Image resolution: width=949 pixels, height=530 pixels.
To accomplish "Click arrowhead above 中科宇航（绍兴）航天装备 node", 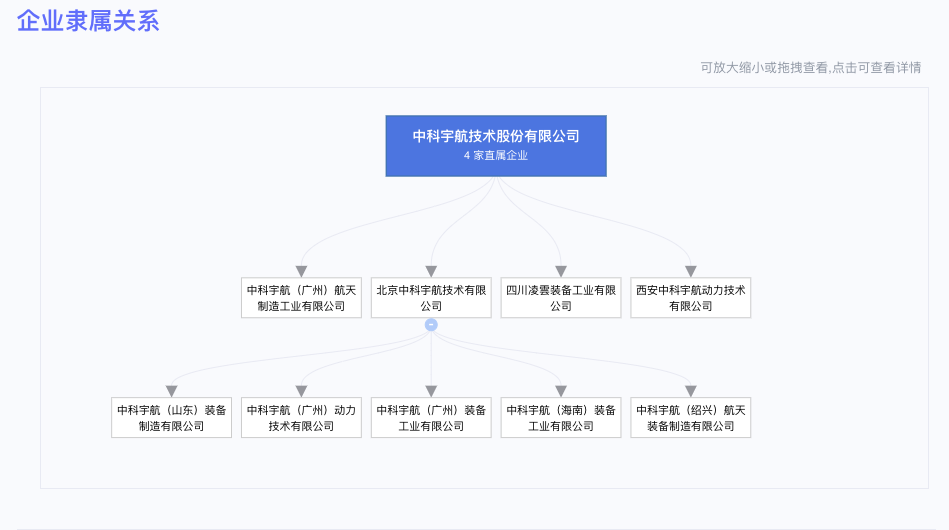I will (691, 391).
